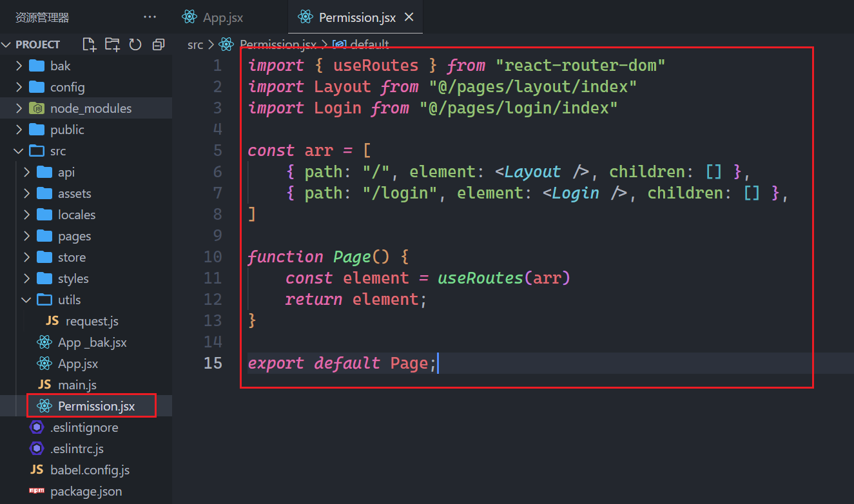Open request.js in the utils folder

click(86, 321)
